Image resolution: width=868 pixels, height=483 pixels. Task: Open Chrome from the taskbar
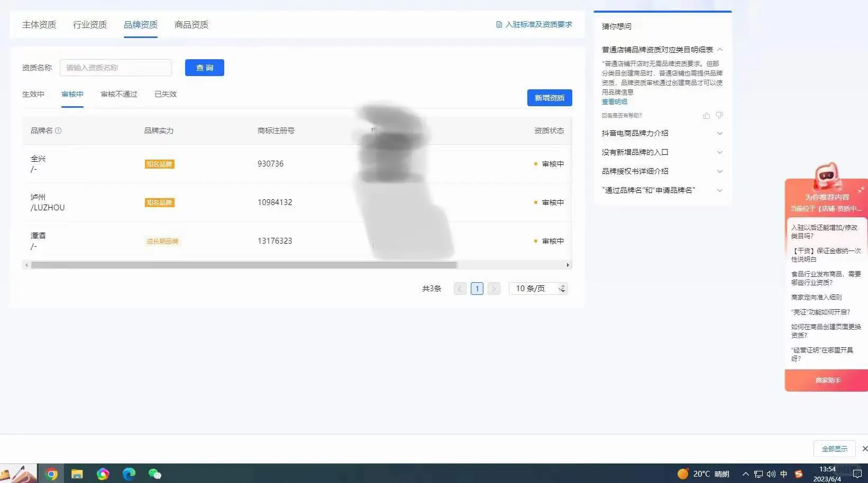51,474
